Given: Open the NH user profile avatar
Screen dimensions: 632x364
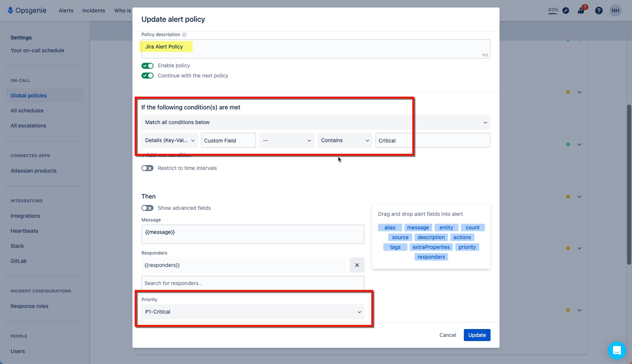Looking at the screenshot, I should 615,10.
